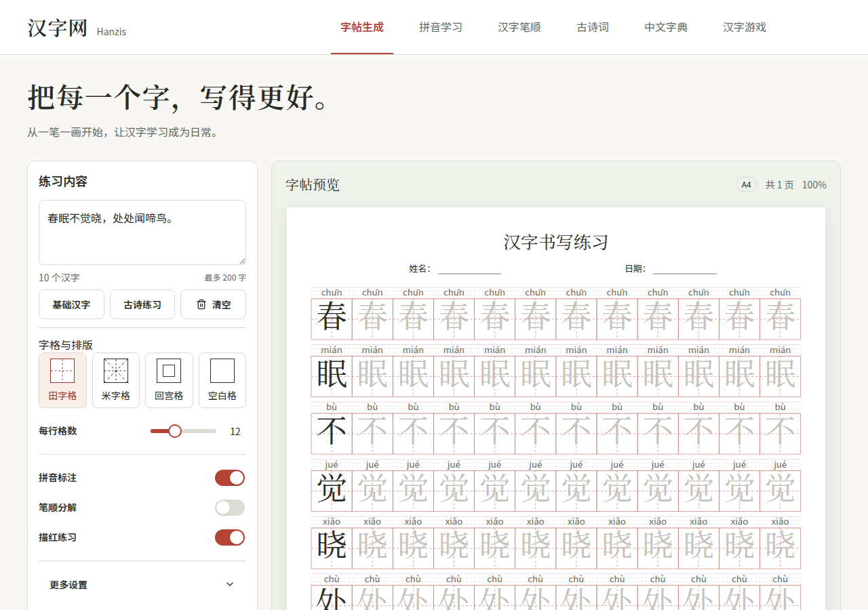The height and width of the screenshot is (610, 868).
Task: Expand the 更多设置 section
Action: click(x=142, y=584)
